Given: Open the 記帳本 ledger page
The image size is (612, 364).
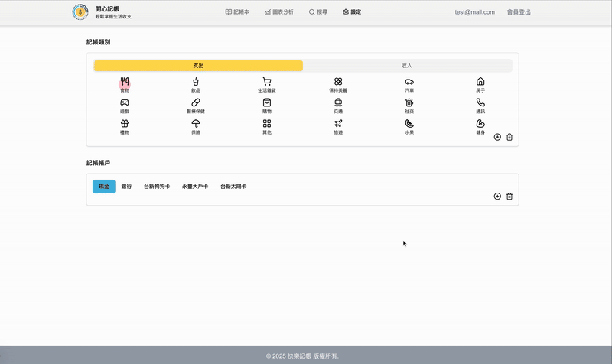Looking at the screenshot, I should [x=237, y=12].
